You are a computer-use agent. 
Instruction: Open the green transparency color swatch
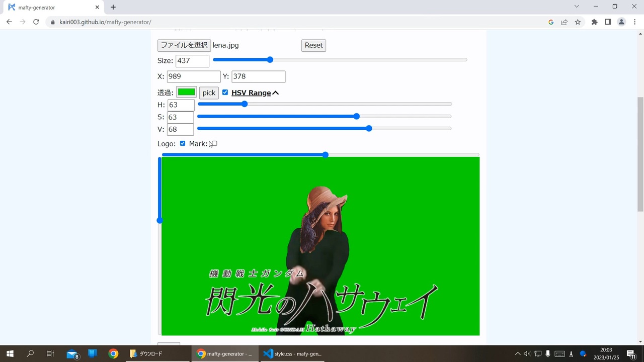point(186,93)
